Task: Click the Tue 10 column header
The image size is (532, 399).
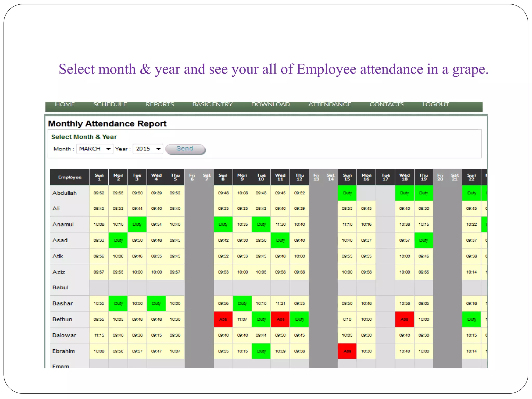Action: pos(261,177)
